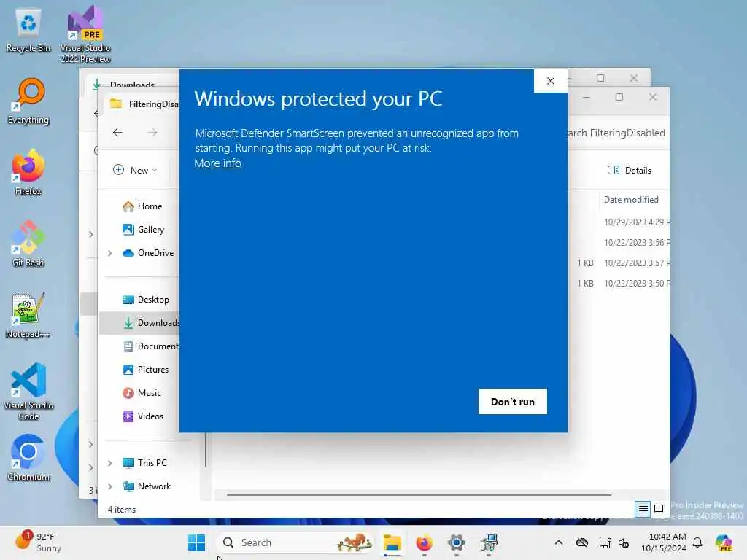Screen dimensions: 747x560
Task: Select Network in sidebar
Action: [147, 486]
